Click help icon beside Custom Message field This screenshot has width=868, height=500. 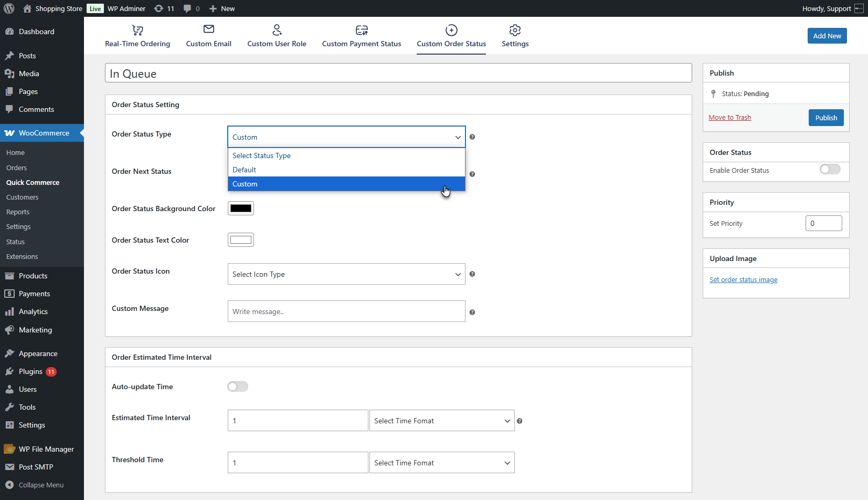point(472,312)
